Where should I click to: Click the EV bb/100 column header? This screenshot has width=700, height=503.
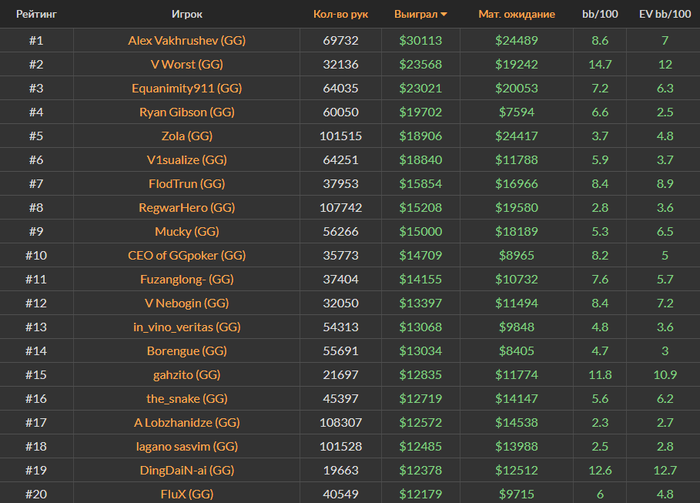665,14
